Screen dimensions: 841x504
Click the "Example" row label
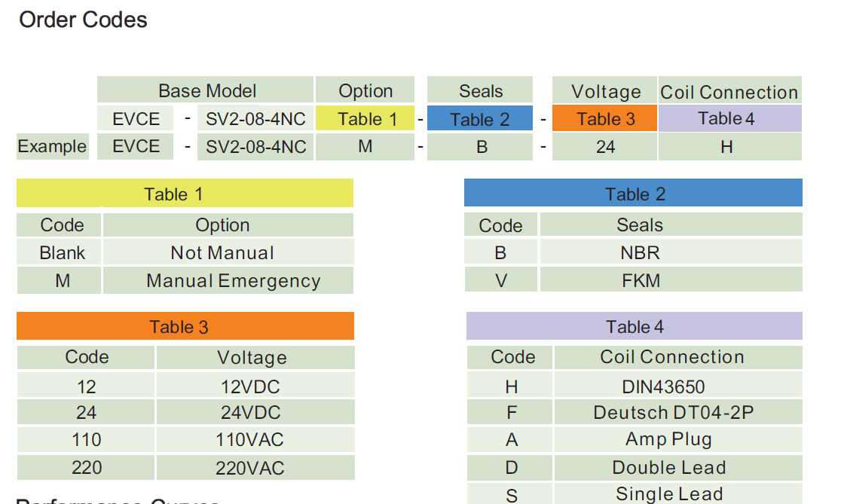pos(52,146)
